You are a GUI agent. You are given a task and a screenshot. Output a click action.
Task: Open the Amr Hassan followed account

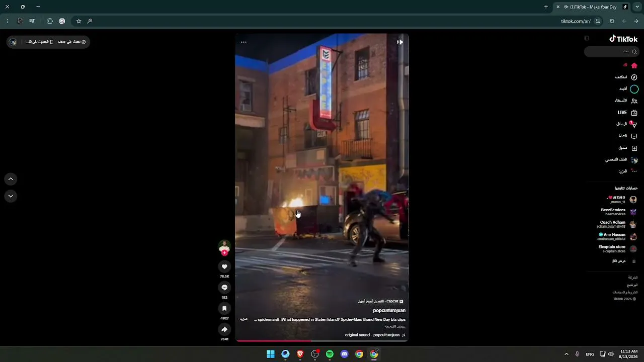618,236
